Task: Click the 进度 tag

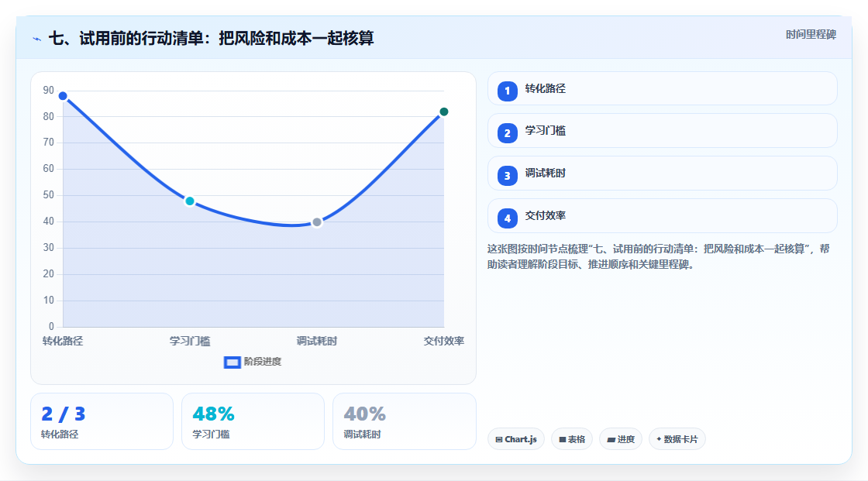Action: (x=621, y=439)
